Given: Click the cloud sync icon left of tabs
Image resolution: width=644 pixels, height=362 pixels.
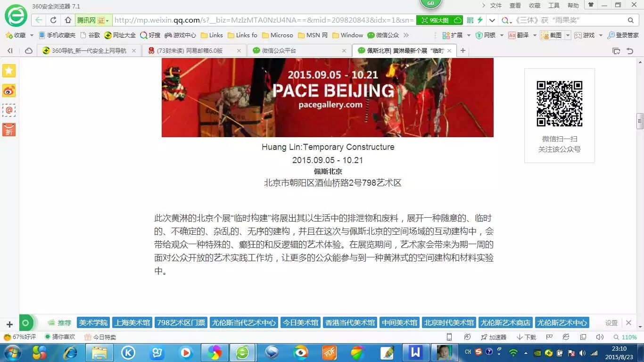Looking at the screenshot, I should pyautogui.click(x=29, y=50).
